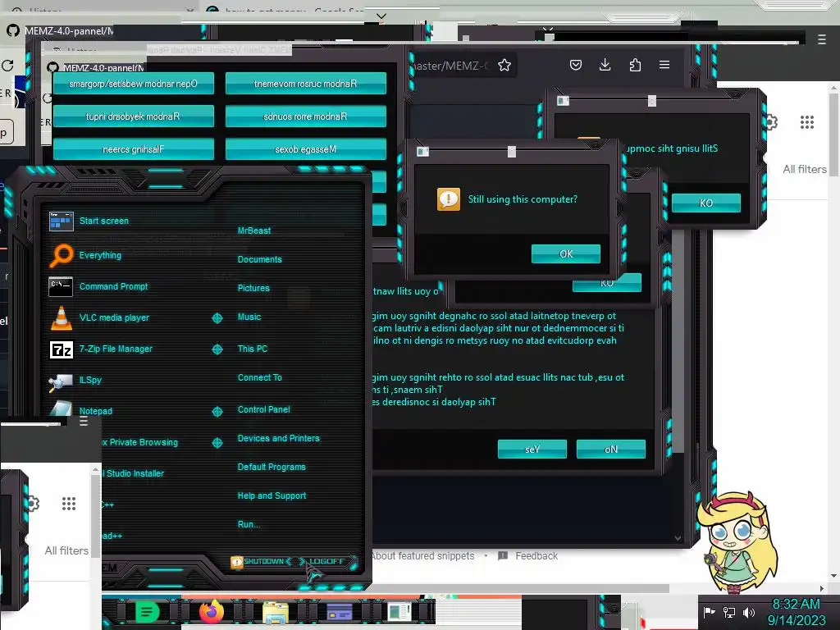Open network status icon in tray
The width and height of the screenshot is (840, 630).
pos(729,612)
